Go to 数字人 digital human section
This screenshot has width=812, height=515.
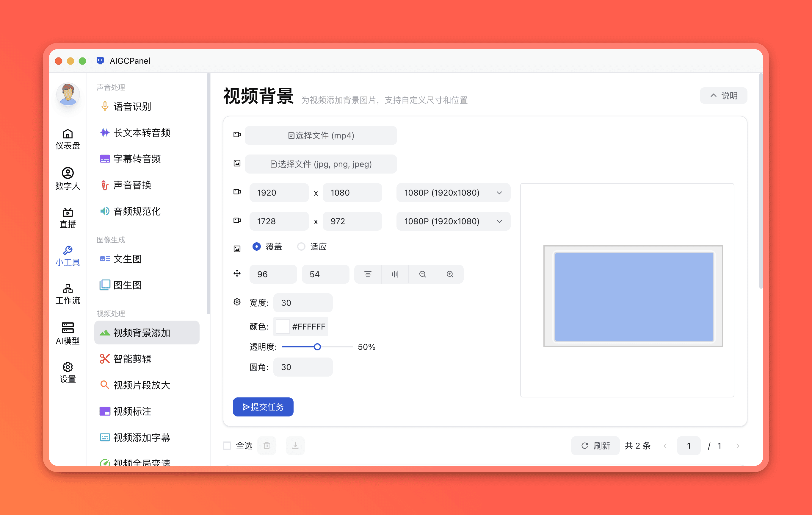[68, 179]
